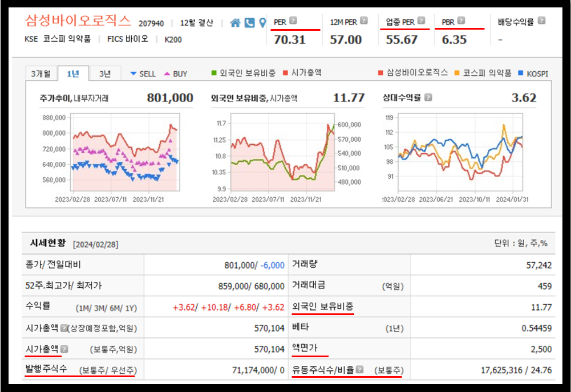This screenshot has width=571, height=392.
Task: Click the 12월 결산 fiscal label
Action: 197,23
